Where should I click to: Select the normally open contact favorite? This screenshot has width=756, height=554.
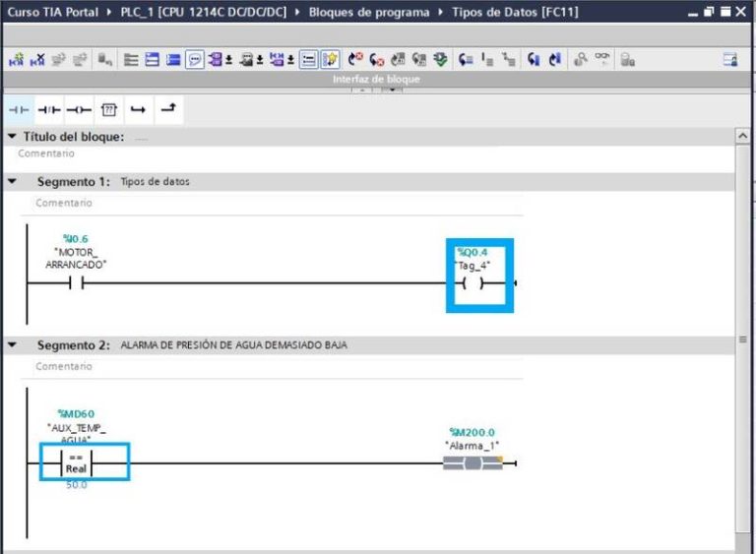point(20,110)
